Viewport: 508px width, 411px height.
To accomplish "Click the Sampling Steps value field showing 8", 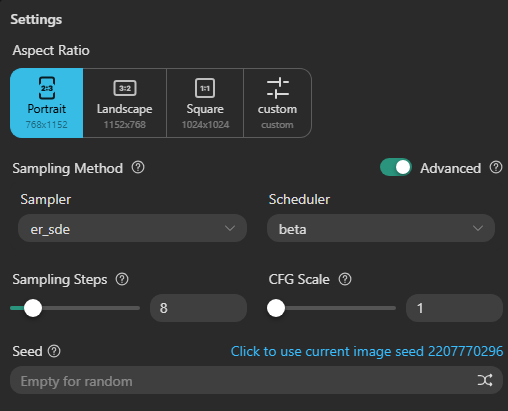I will point(198,308).
